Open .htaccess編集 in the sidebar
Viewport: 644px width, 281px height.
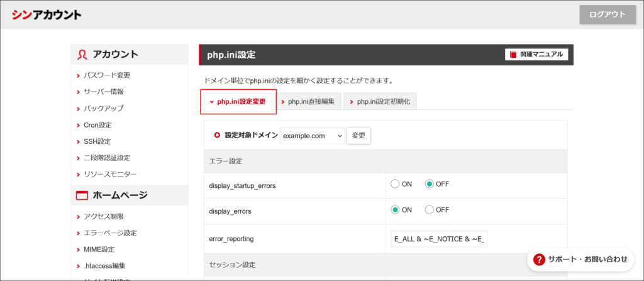click(x=105, y=266)
